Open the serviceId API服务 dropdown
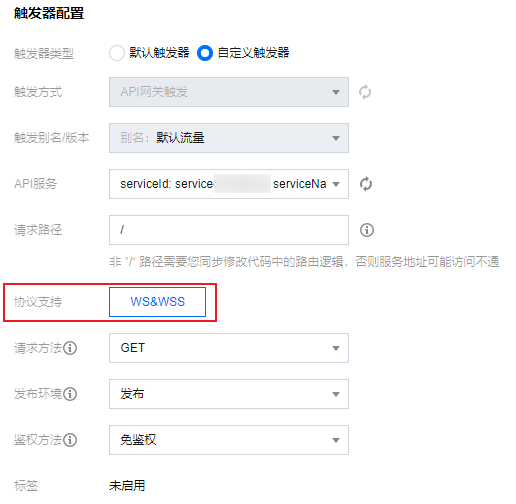Screen dimensions: 516x504 pyautogui.click(x=229, y=184)
